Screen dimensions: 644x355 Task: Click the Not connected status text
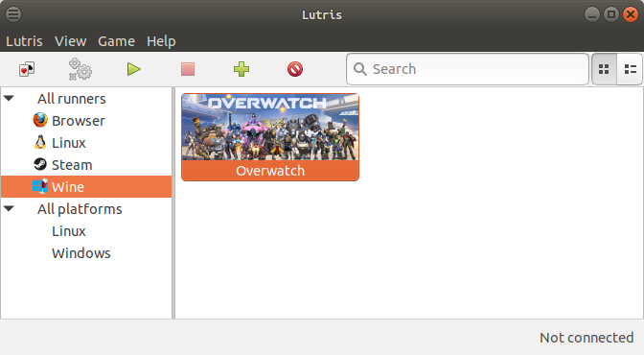(x=586, y=338)
